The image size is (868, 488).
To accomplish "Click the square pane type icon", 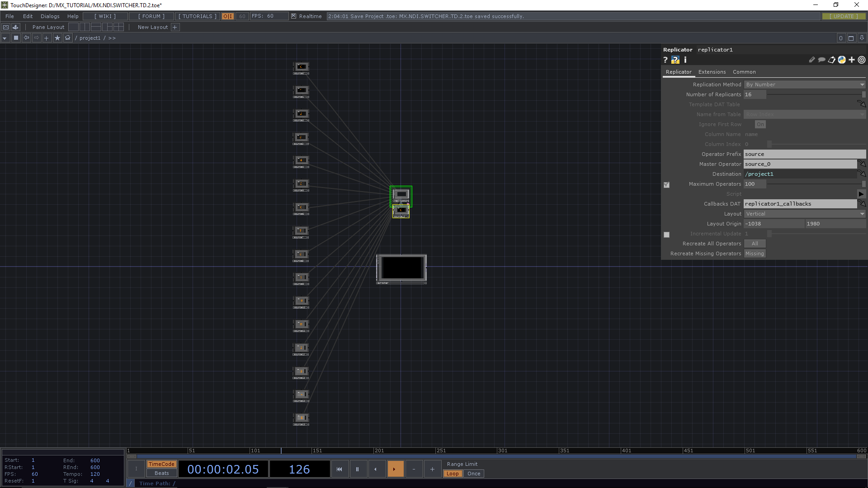I will (16, 38).
